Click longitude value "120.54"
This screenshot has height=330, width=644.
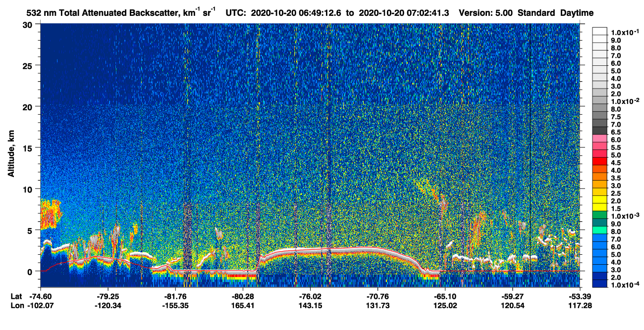[512, 306]
